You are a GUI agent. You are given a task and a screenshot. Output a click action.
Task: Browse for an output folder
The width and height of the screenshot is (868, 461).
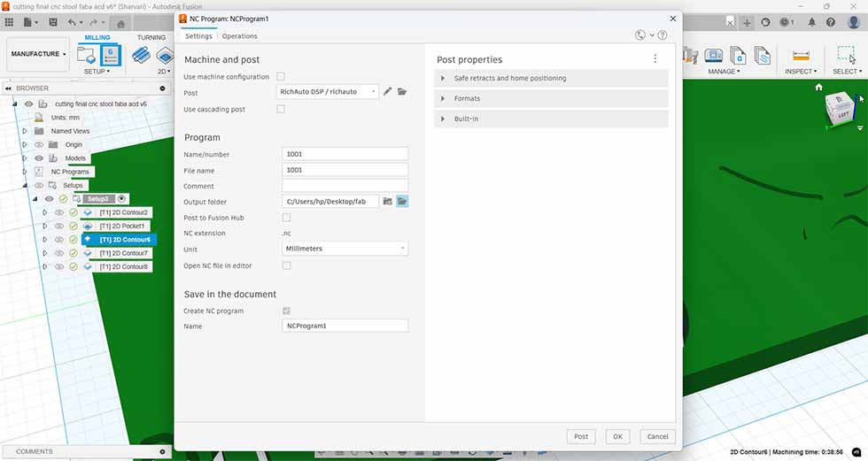coord(388,201)
